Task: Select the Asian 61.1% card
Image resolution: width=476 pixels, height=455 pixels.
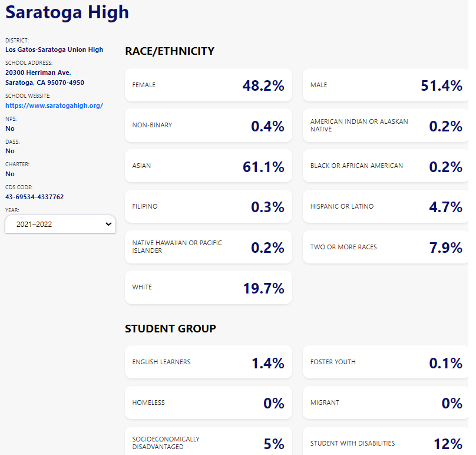Action: pos(208,166)
